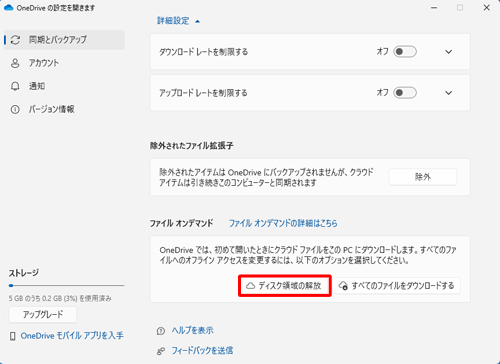Toggle the ダウンロード レートを制限する switch
This screenshot has height=364, width=500.
coord(405,52)
